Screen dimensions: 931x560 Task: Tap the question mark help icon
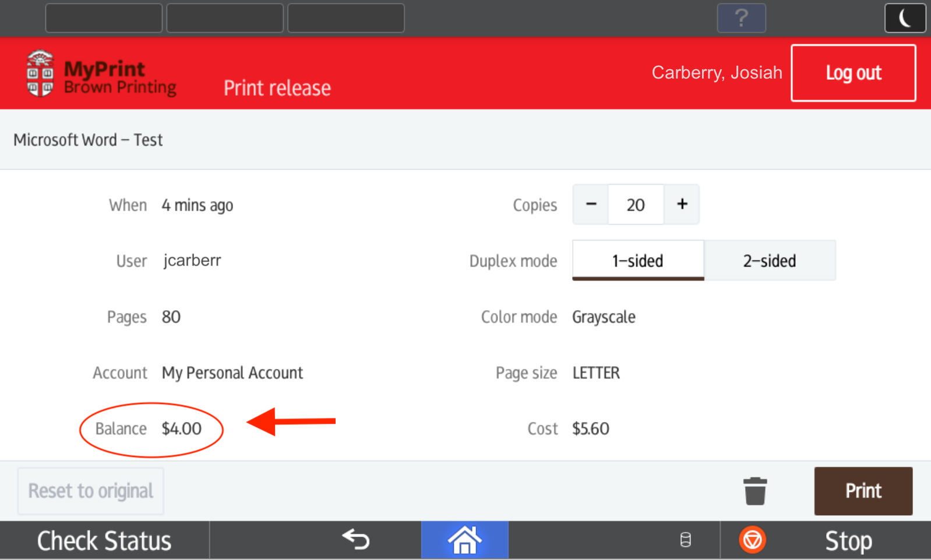[741, 18]
